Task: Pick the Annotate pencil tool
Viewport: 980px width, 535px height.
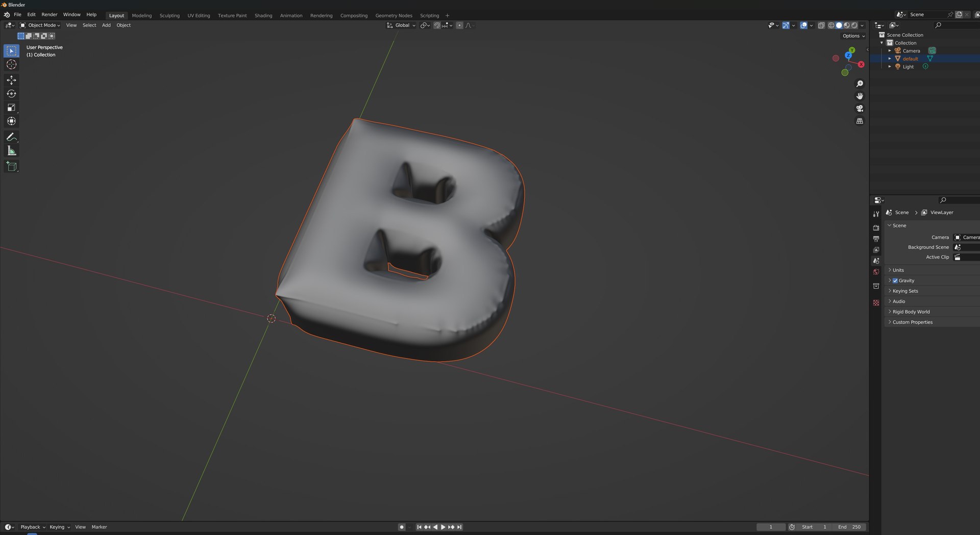Action: pos(11,137)
